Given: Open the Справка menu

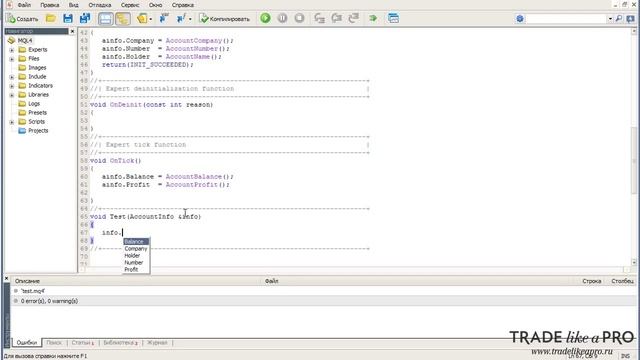Looking at the screenshot, I should pyautogui.click(x=182, y=5).
